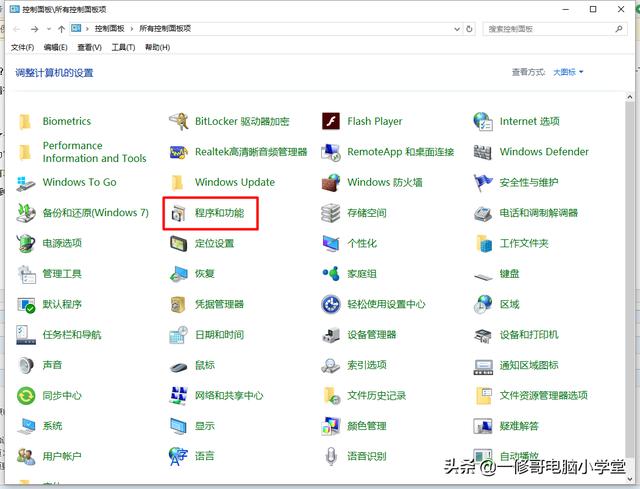This screenshot has height=489, width=640.
Task: Open the 设备和打印机 printer icon
Action: click(483, 335)
